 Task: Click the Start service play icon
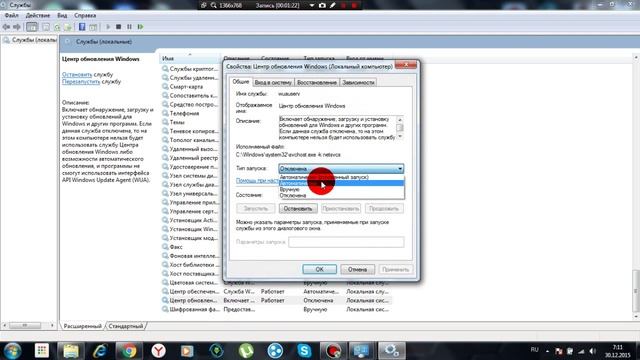[108, 27]
